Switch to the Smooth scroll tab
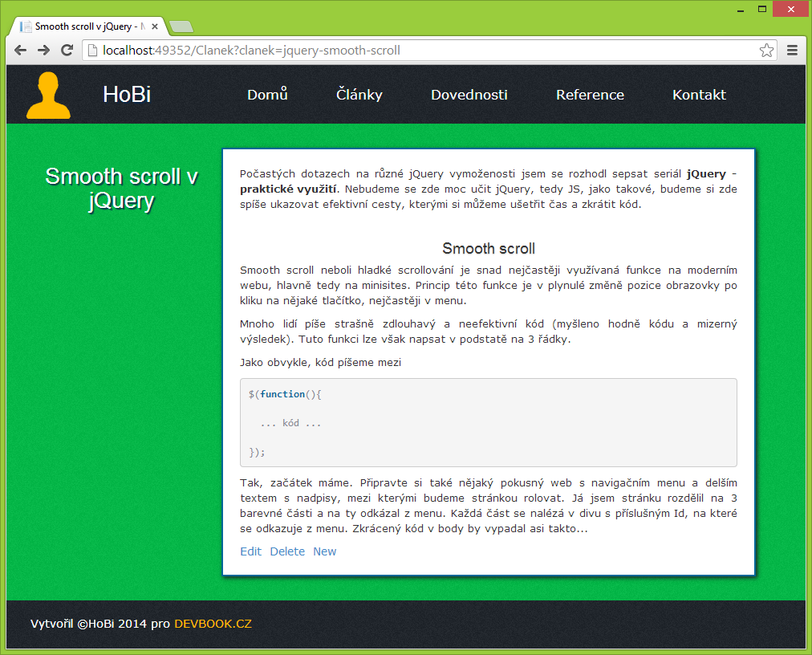The height and width of the screenshot is (655, 812). click(88, 25)
